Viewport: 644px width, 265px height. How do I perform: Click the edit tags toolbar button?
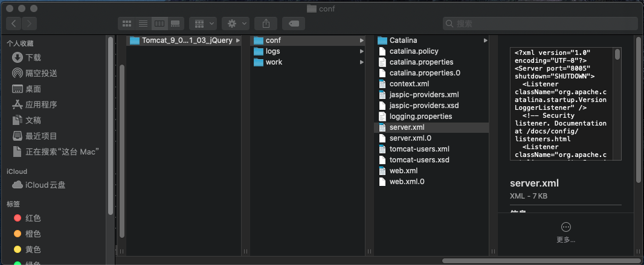294,24
